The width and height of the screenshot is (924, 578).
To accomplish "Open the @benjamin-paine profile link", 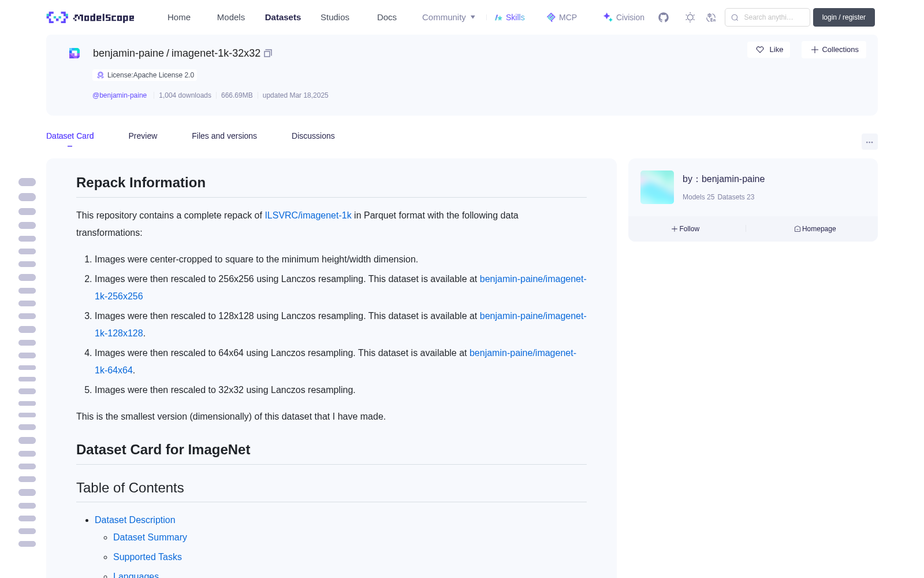I will click(x=120, y=95).
